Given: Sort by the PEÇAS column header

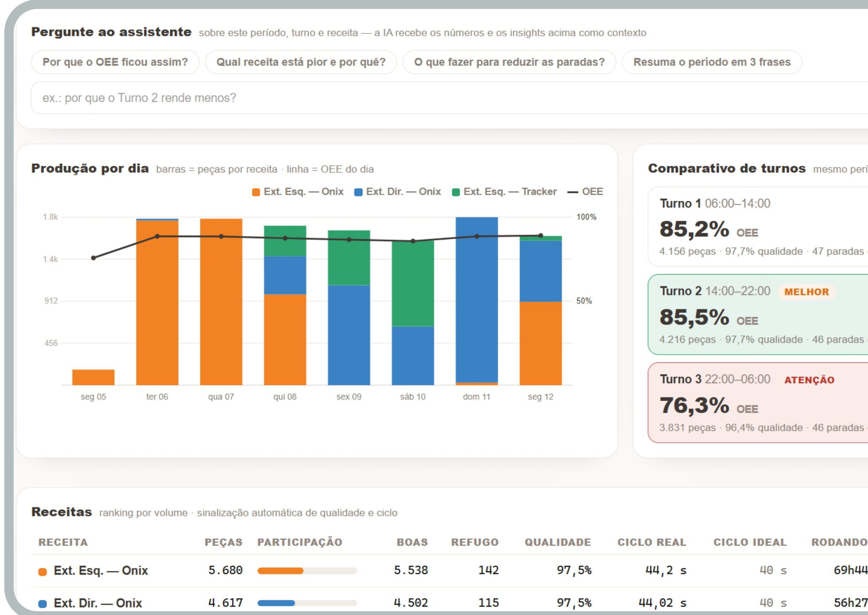Looking at the screenshot, I should point(223,542).
